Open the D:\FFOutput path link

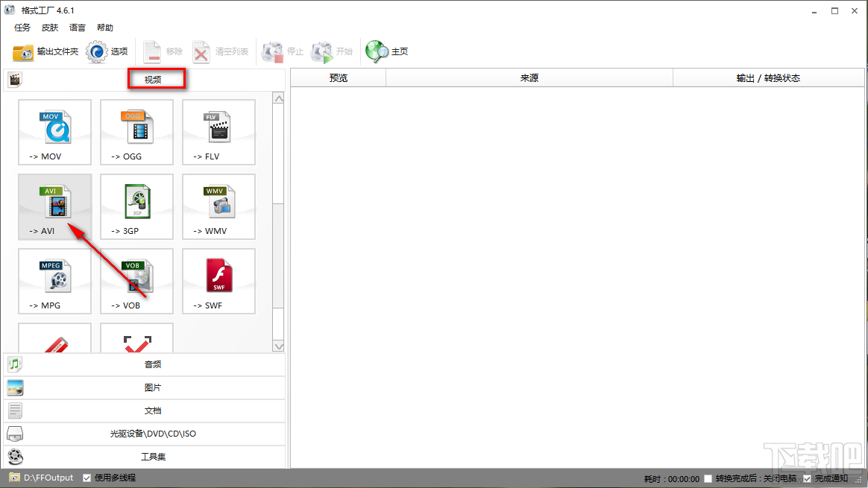pyautogui.click(x=48, y=478)
